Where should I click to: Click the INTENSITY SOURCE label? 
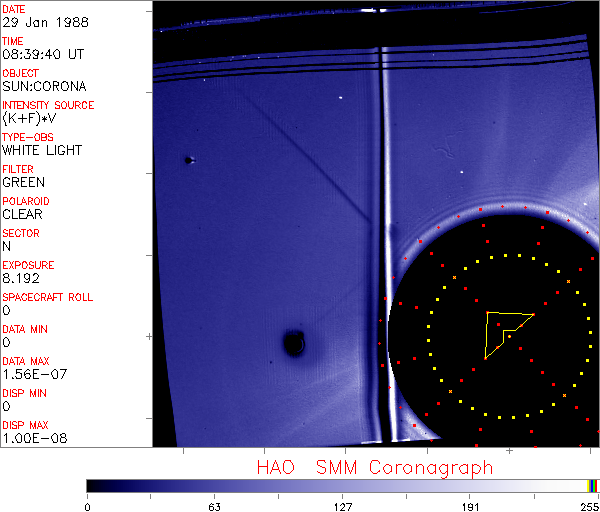pos(48,105)
